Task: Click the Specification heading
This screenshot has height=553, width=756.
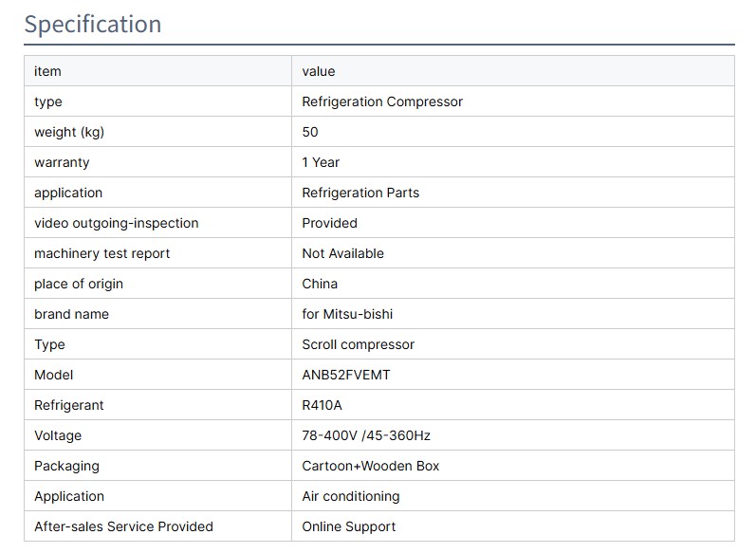Action: click(93, 24)
